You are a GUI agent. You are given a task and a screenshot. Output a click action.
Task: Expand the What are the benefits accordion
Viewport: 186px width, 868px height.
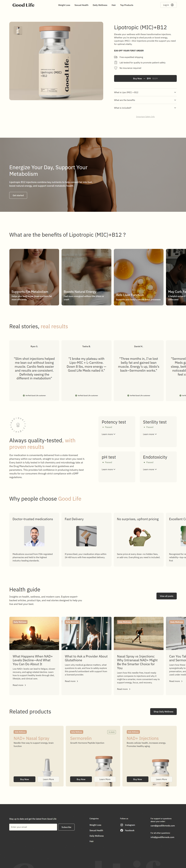point(145,100)
